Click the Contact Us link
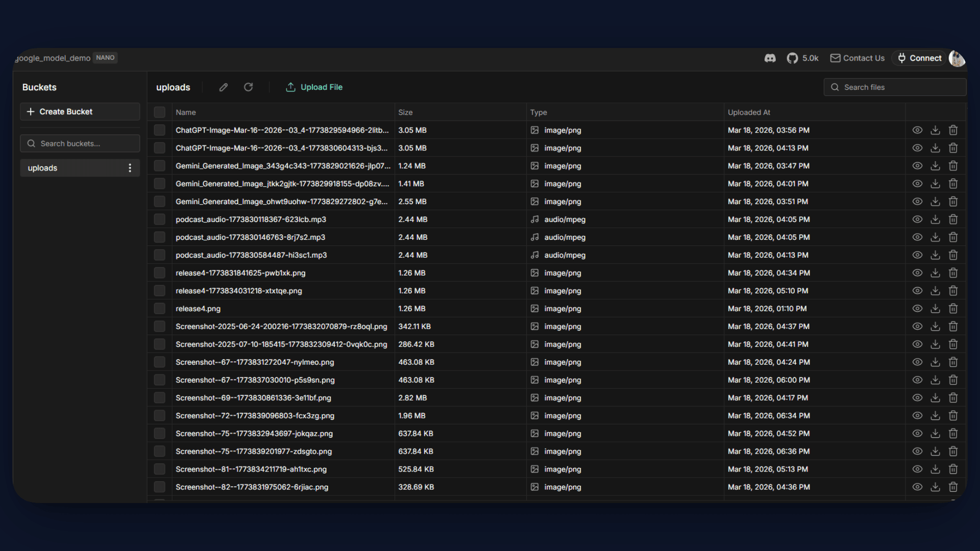Image resolution: width=980 pixels, height=551 pixels. point(857,58)
